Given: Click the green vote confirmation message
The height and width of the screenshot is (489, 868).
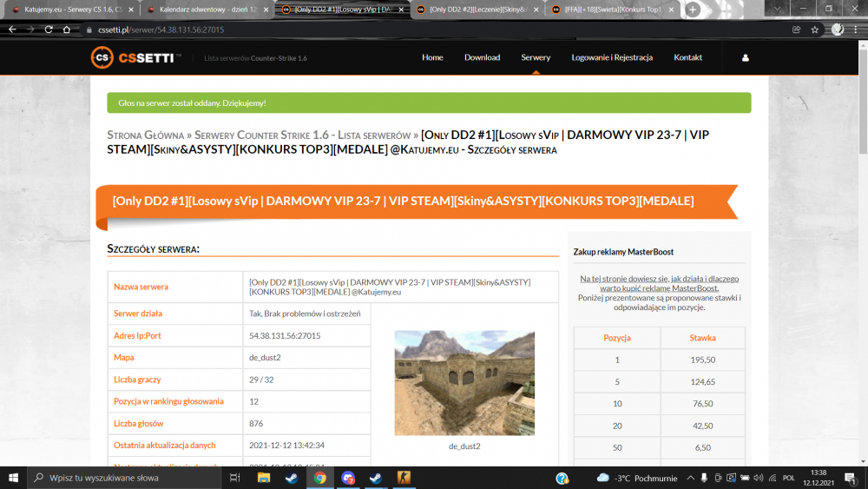Looking at the screenshot, I should 429,103.
